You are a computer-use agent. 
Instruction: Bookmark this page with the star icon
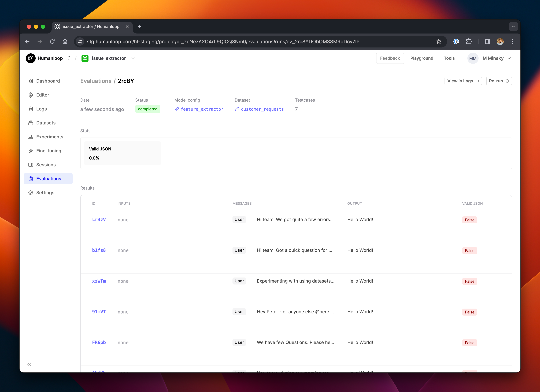439,42
